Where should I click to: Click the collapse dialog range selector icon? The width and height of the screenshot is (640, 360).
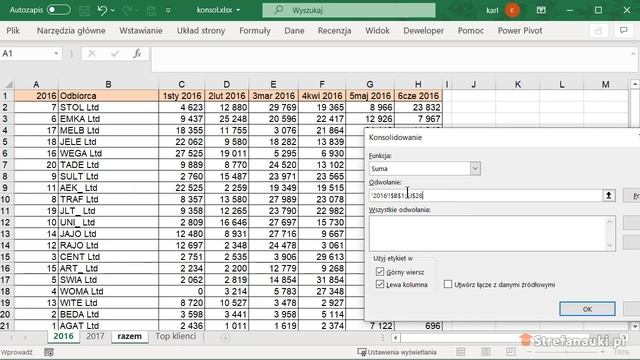click(x=609, y=196)
